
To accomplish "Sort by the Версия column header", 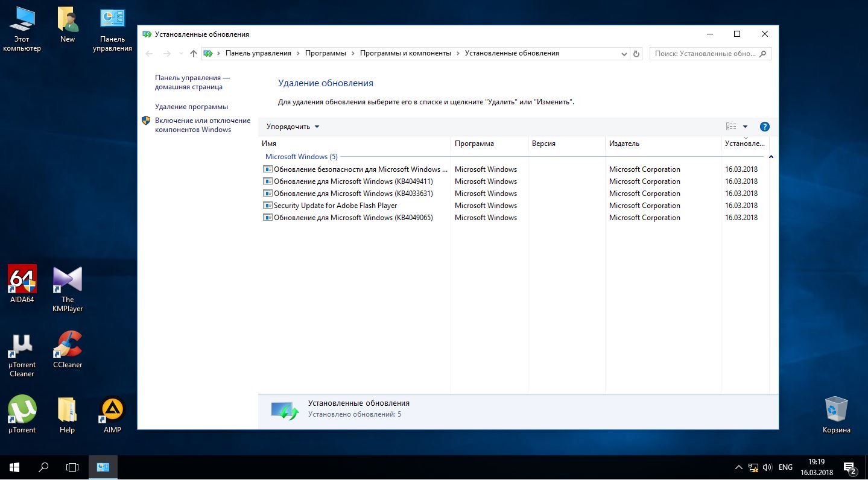I will pos(566,144).
